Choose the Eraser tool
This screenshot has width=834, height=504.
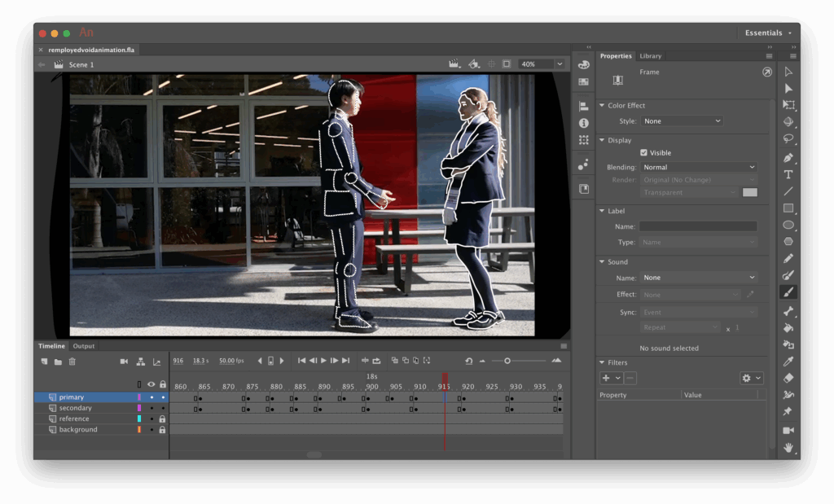(788, 378)
